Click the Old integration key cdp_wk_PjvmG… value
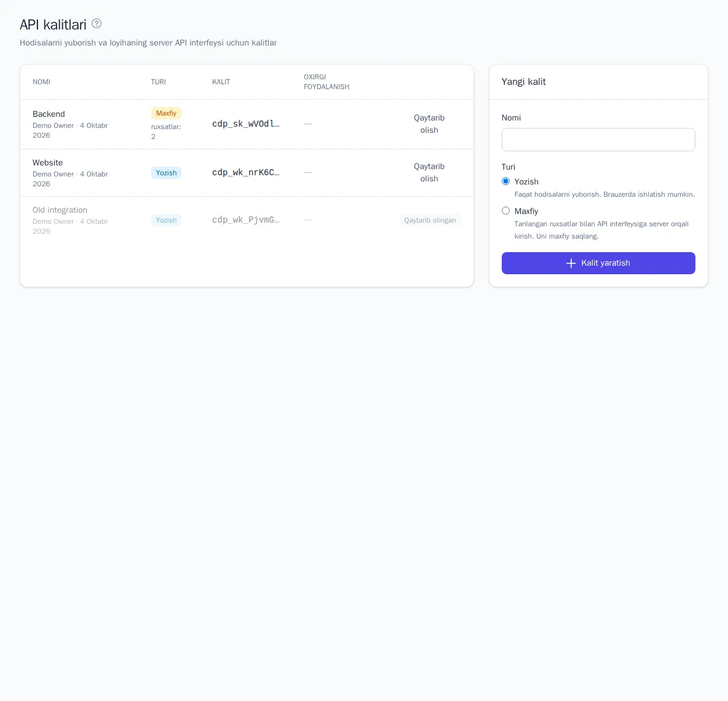Screen dimensions: 728x701 coord(245,220)
